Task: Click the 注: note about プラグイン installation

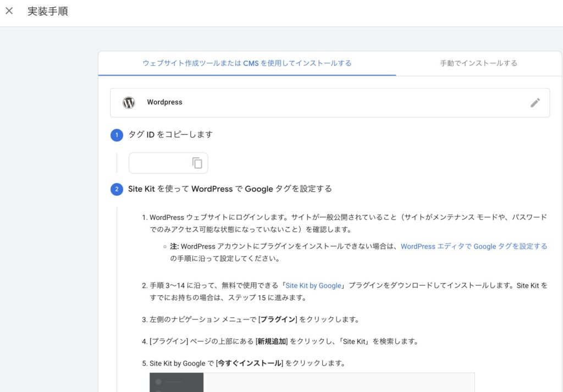Action: [x=358, y=252]
